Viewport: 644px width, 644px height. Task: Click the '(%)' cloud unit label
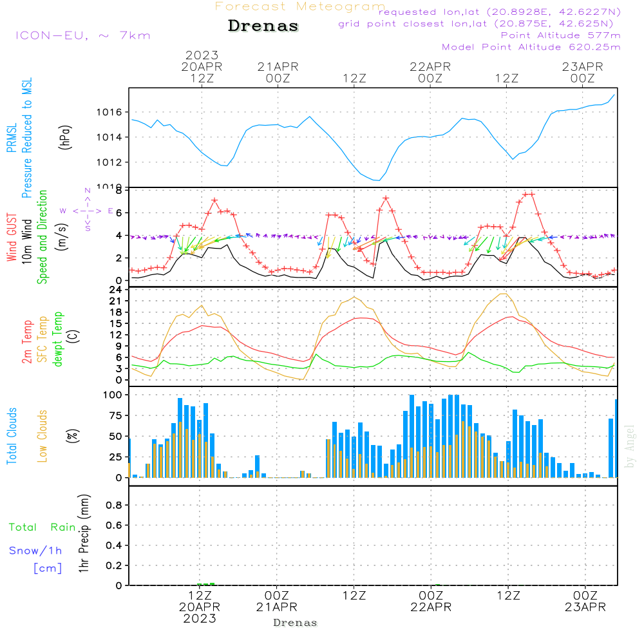pos(72,436)
